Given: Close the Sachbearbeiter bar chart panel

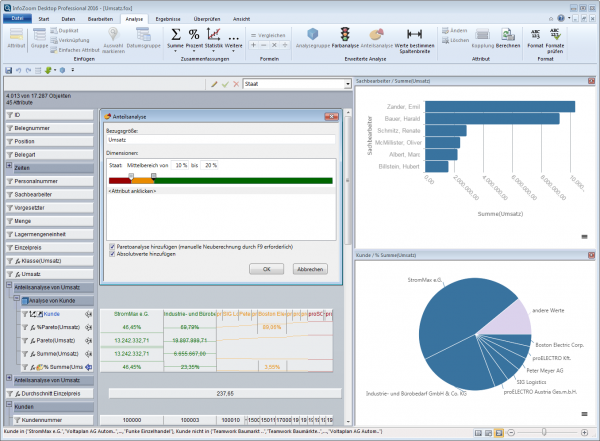Looking at the screenshot, I should click(591, 81).
